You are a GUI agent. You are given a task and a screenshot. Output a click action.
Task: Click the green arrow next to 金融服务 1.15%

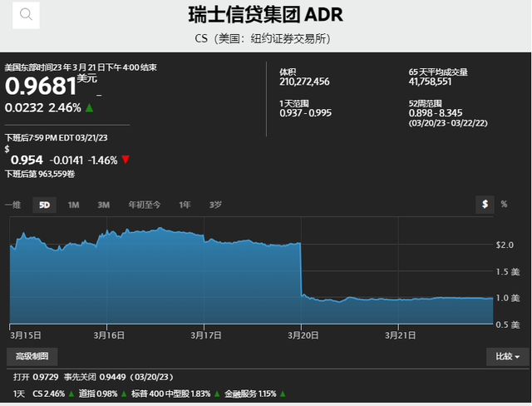[283, 394]
